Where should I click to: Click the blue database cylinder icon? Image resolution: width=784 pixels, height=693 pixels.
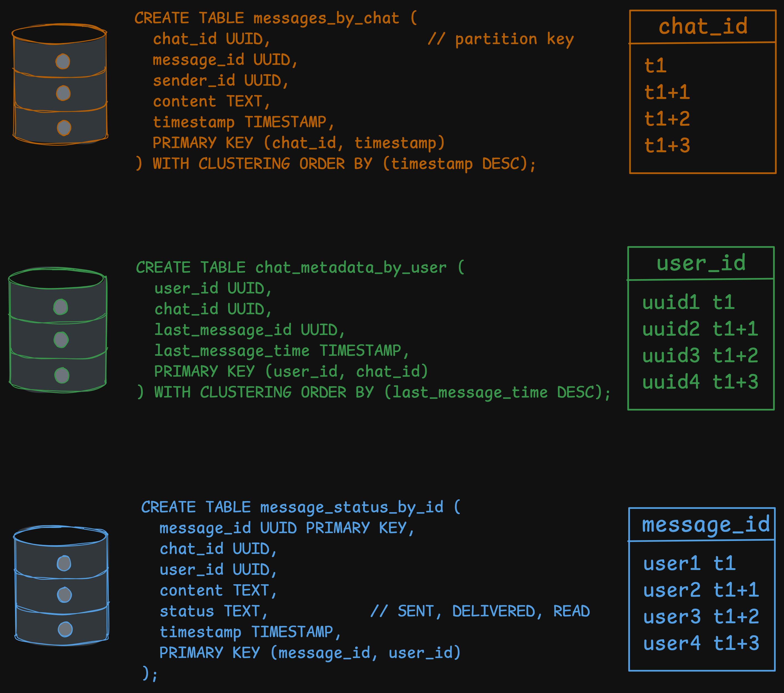click(x=61, y=586)
